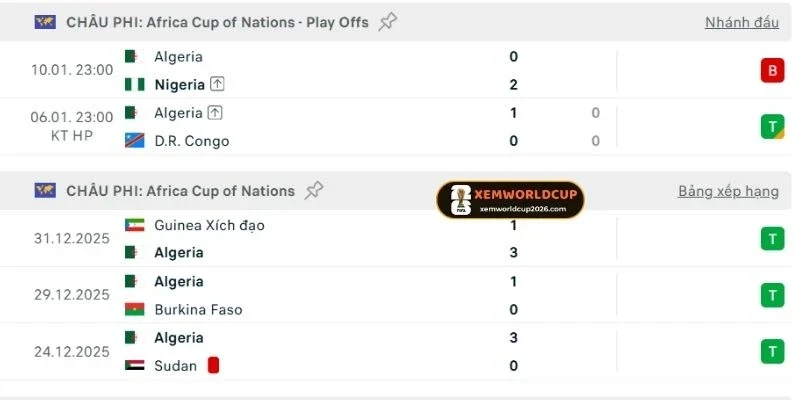Select the D.R. Congo team name
Screen dimensions: 800x400
[x=191, y=141]
